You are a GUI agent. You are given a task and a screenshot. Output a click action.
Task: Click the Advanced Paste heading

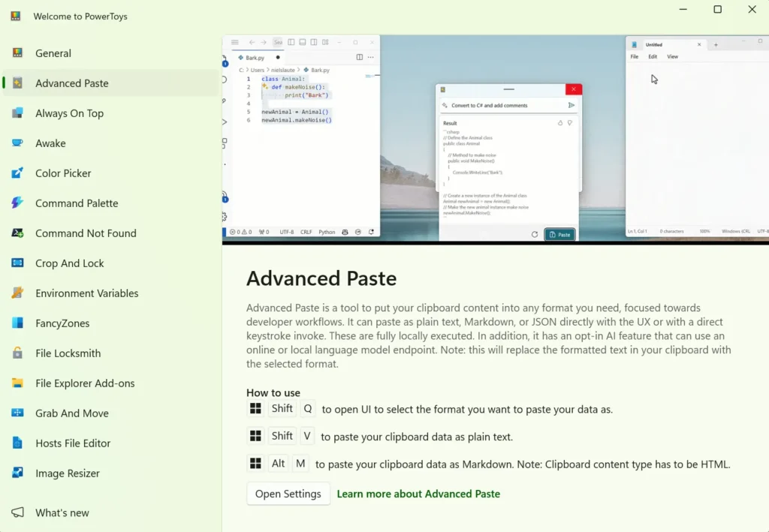pos(321,278)
